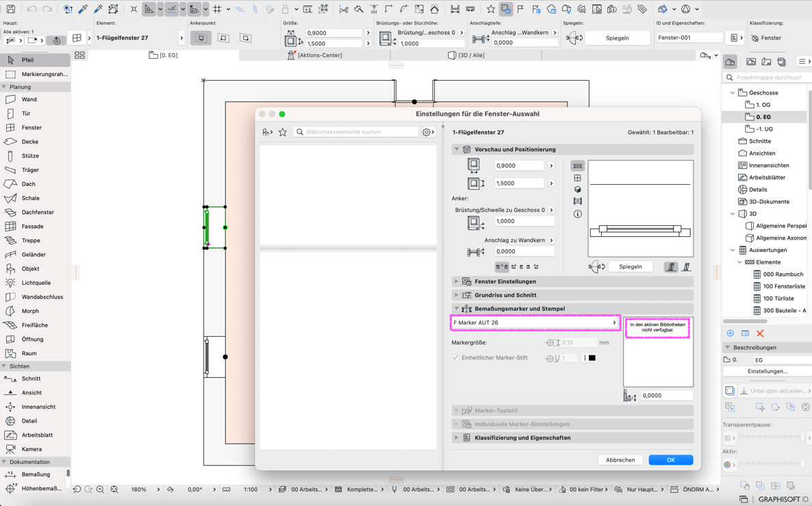Image resolution: width=812 pixels, height=506 pixels.
Task: Pick the Lichtquelle tool
Action: tap(35, 283)
